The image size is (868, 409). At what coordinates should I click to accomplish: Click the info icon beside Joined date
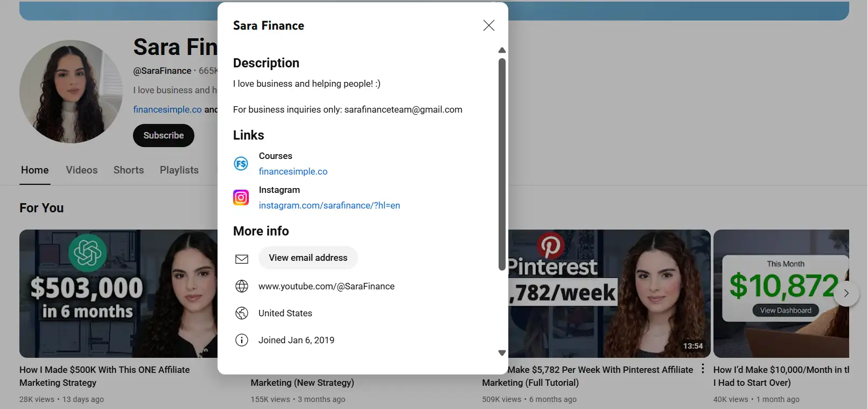click(242, 340)
